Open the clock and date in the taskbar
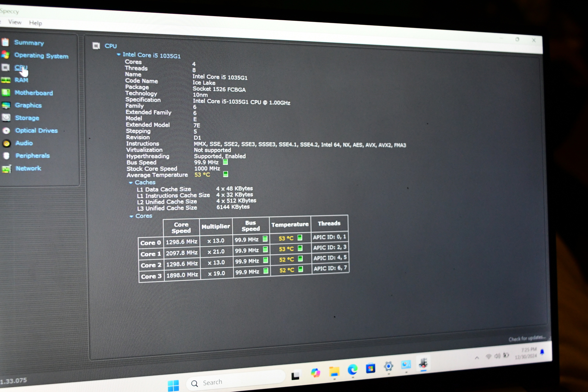The image size is (588, 392). (x=526, y=353)
